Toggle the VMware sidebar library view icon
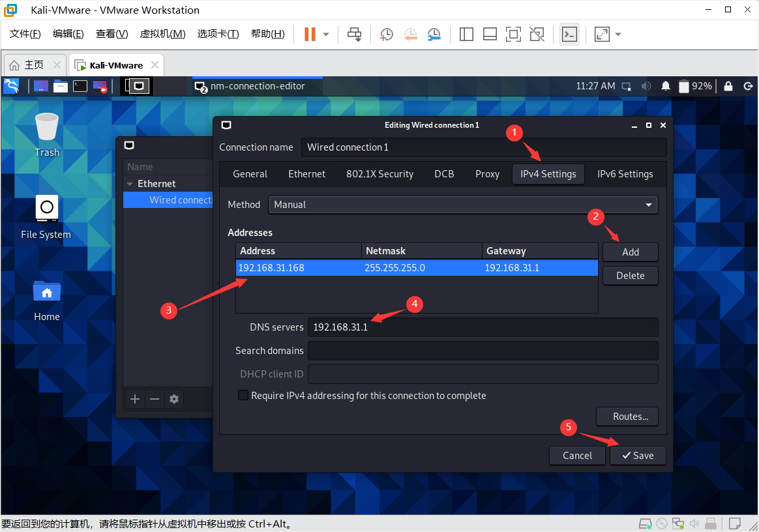 (x=466, y=34)
